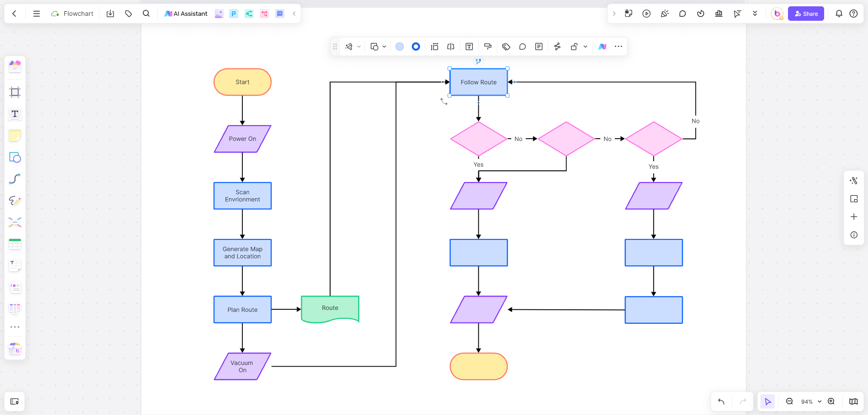
Task: Select the Shapes tool
Action: pos(15,157)
